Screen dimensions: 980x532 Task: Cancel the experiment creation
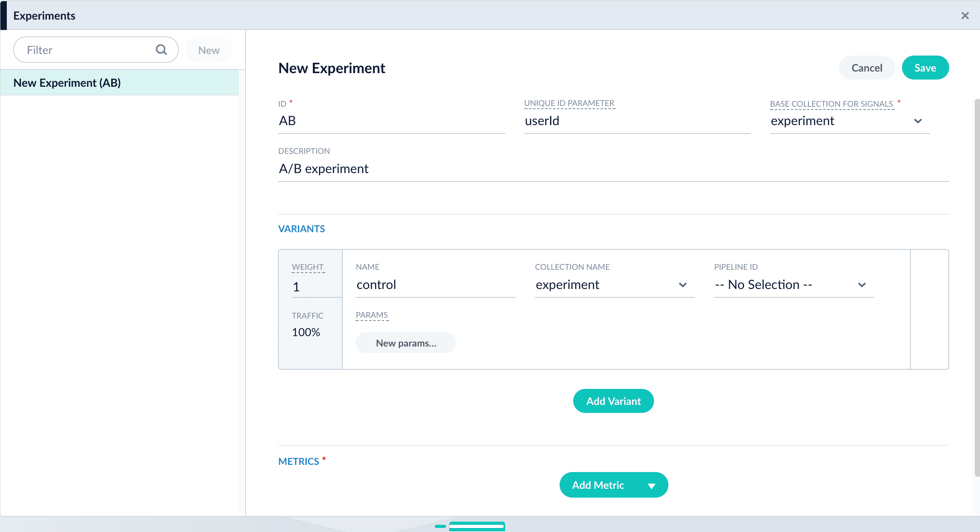coord(866,68)
